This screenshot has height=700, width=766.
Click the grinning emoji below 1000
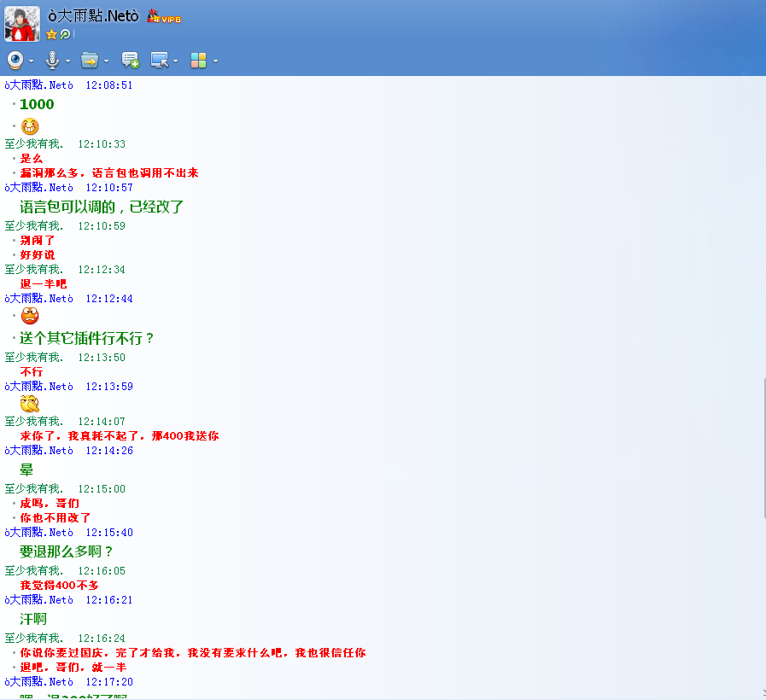point(30,126)
